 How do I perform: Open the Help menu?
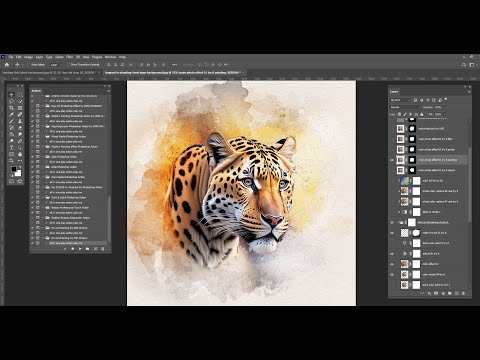click(x=122, y=57)
